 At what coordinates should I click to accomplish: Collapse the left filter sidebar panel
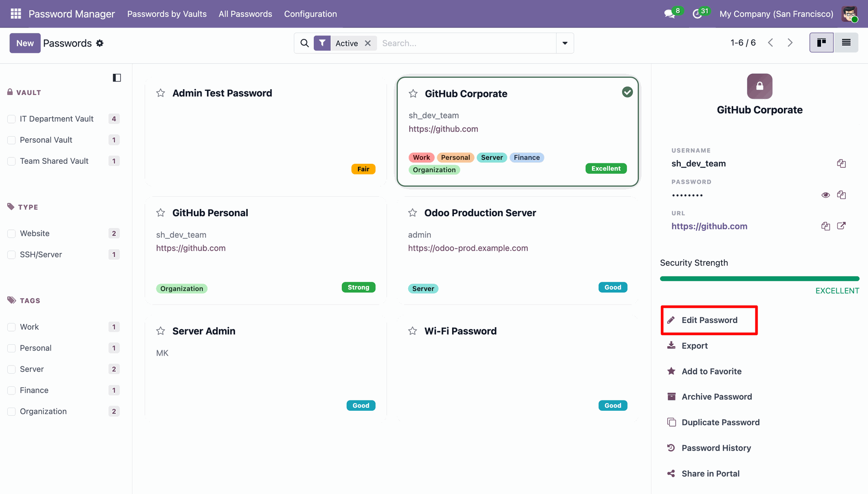click(x=117, y=78)
